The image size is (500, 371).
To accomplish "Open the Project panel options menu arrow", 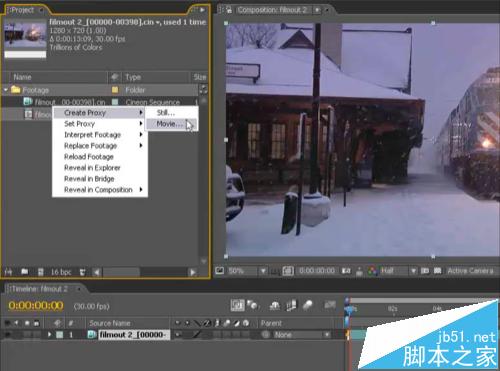I will pyautogui.click(x=202, y=10).
